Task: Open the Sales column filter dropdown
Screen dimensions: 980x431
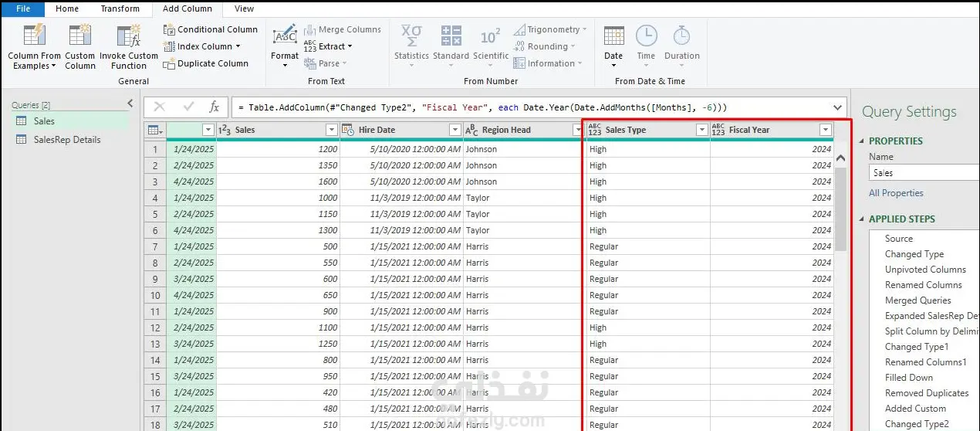Action: pos(331,130)
